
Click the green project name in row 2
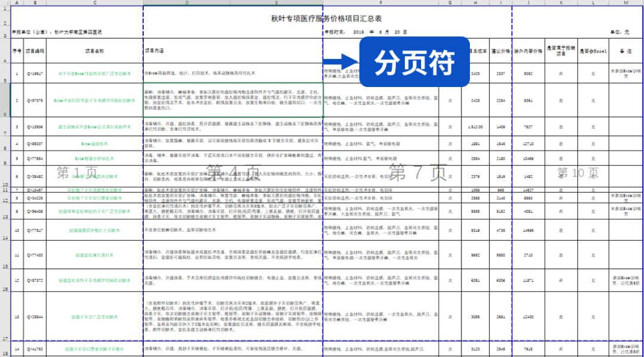point(95,100)
